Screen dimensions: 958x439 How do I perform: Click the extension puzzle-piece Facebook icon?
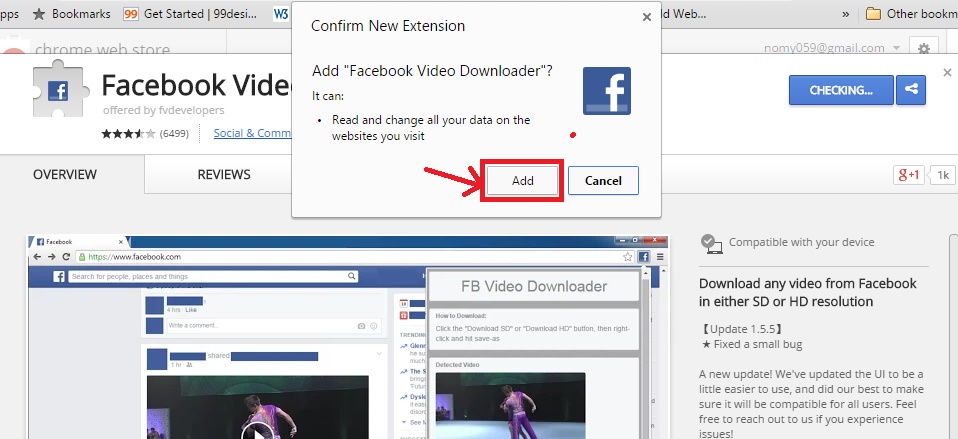tap(60, 89)
